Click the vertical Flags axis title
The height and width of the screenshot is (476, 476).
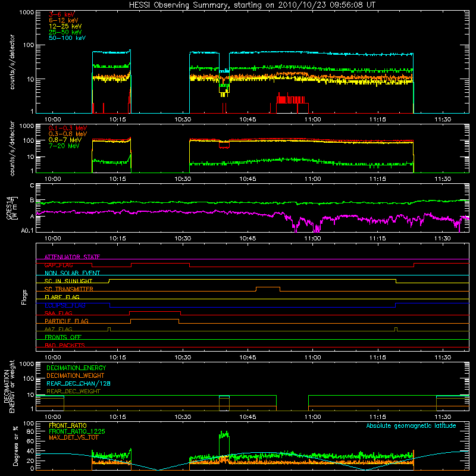(24, 297)
